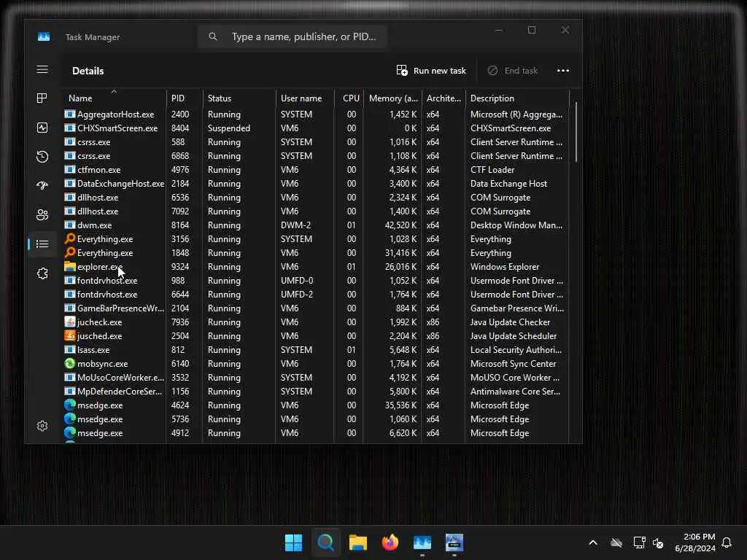Click the DWM-2 user name cell
747x560 pixels.
[295, 225]
